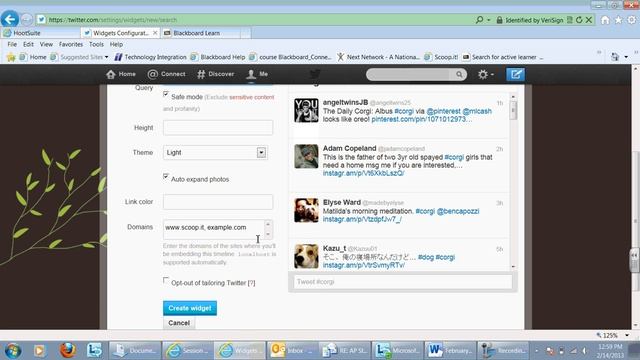Switch to the Document taskbar item
This screenshot has height=360, width=640.
(135, 351)
